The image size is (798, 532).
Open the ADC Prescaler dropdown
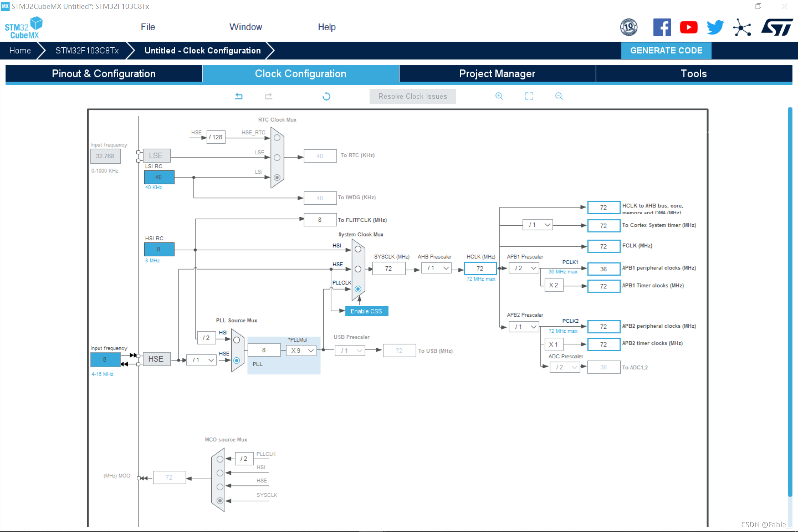tap(565, 367)
